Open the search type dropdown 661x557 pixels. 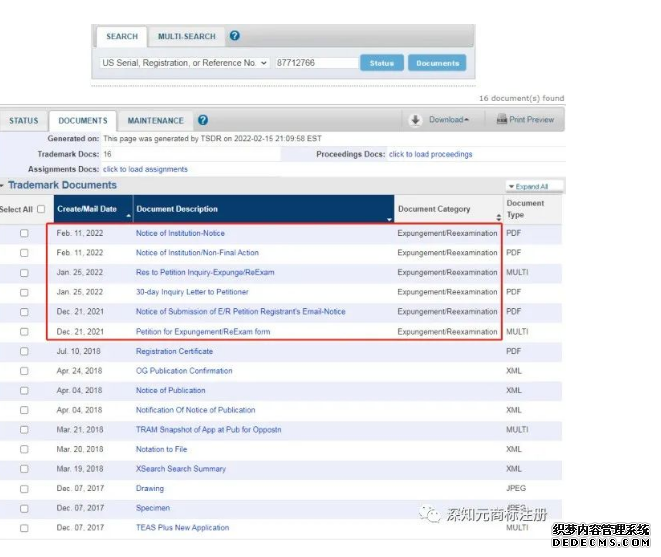point(184,63)
